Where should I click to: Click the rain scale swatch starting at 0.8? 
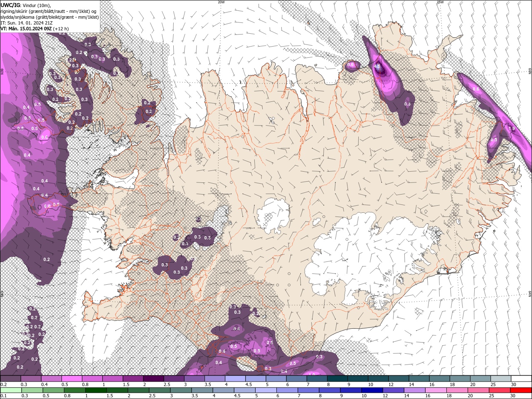pos(75,390)
